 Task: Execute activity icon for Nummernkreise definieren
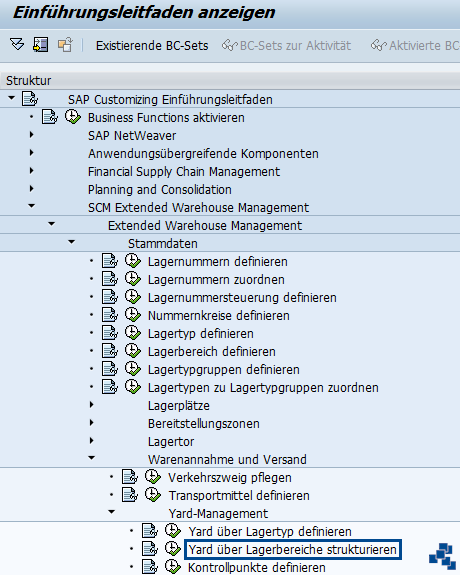(133, 315)
